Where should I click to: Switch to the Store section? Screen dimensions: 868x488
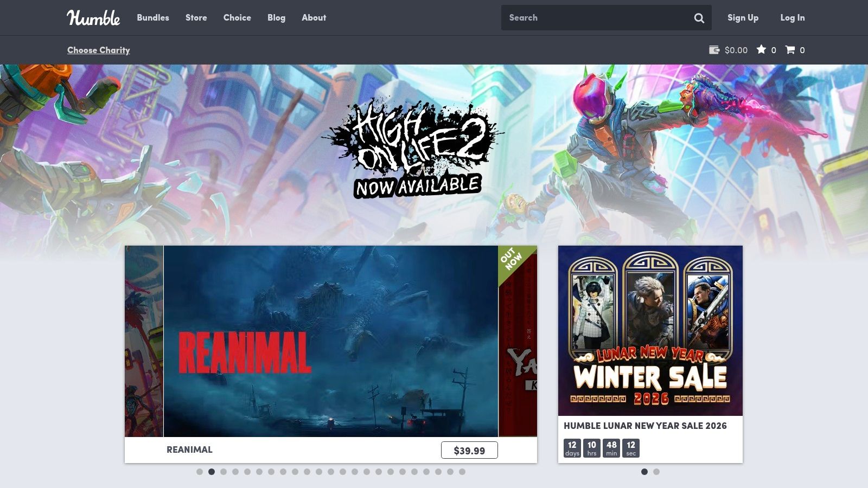[x=196, y=17]
